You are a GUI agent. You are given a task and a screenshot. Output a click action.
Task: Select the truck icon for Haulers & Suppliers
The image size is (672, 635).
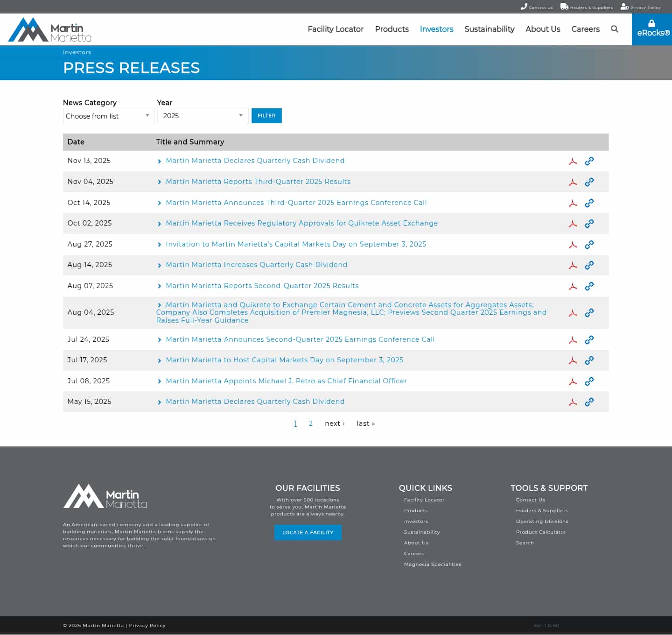(x=564, y=7)
